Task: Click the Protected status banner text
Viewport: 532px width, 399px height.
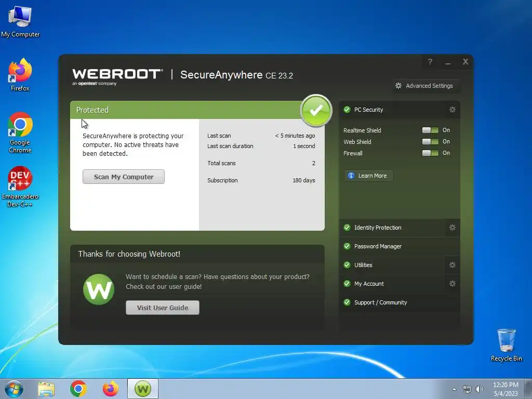Action: (x=92, y=110)
